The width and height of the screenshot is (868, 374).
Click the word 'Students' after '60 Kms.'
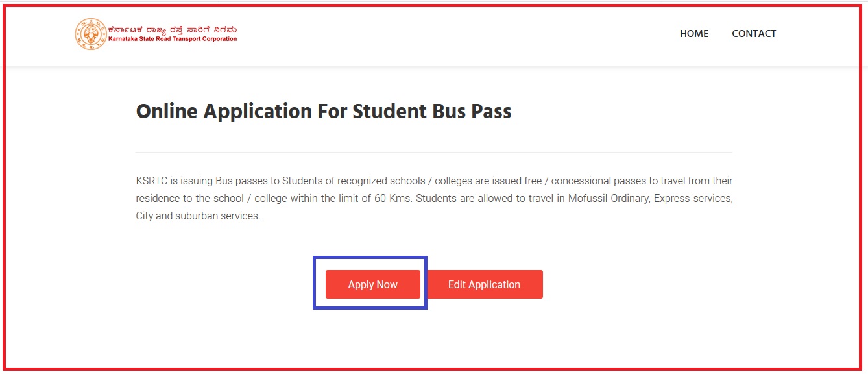[x=436, y=198]
